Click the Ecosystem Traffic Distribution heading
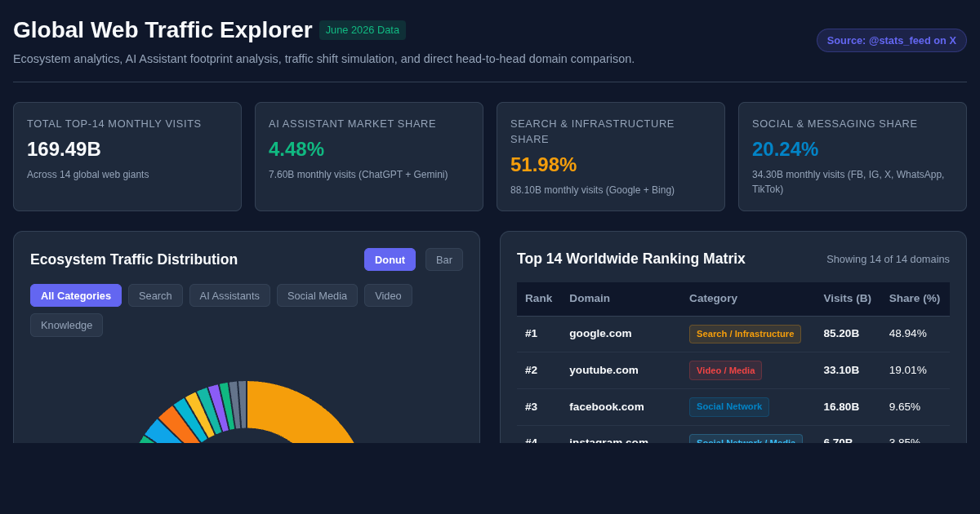This screenshot has width=980, height=514. [134, 259]
